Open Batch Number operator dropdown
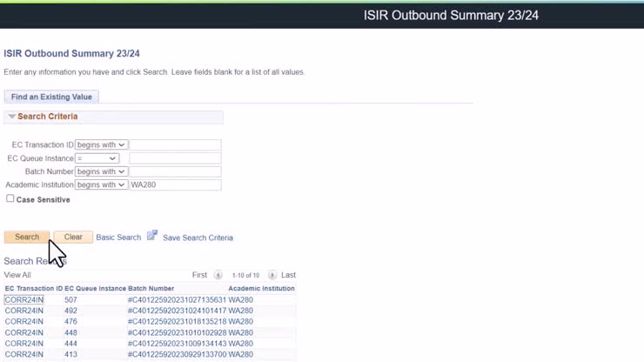 (101, 171)
